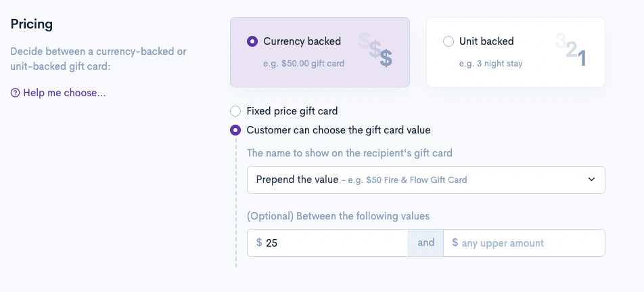Click the Fixed price gift card label
Viewport: 644px width, 292px height.
point(292,111)
